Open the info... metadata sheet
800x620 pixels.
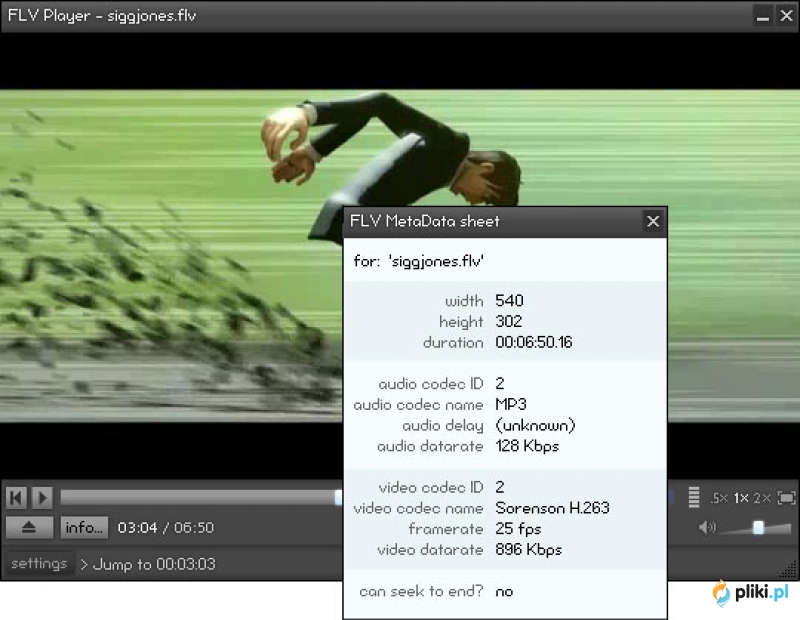click(84, 528)
